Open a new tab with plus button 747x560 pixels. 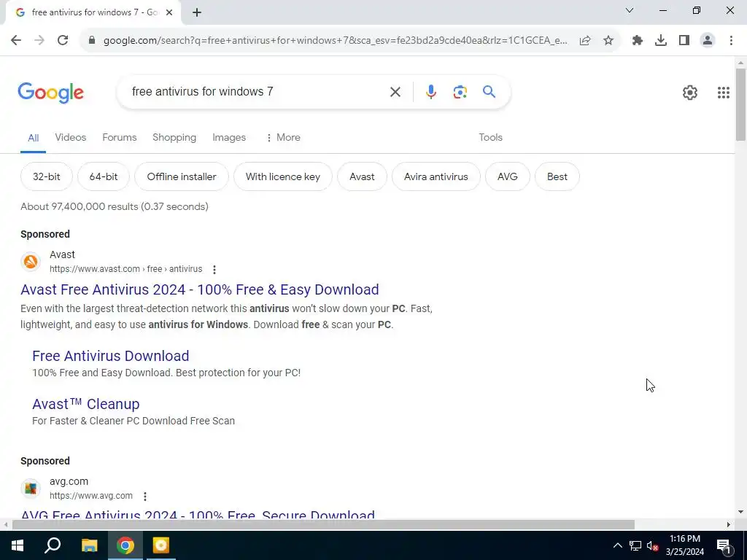click(x=197, y=13)
